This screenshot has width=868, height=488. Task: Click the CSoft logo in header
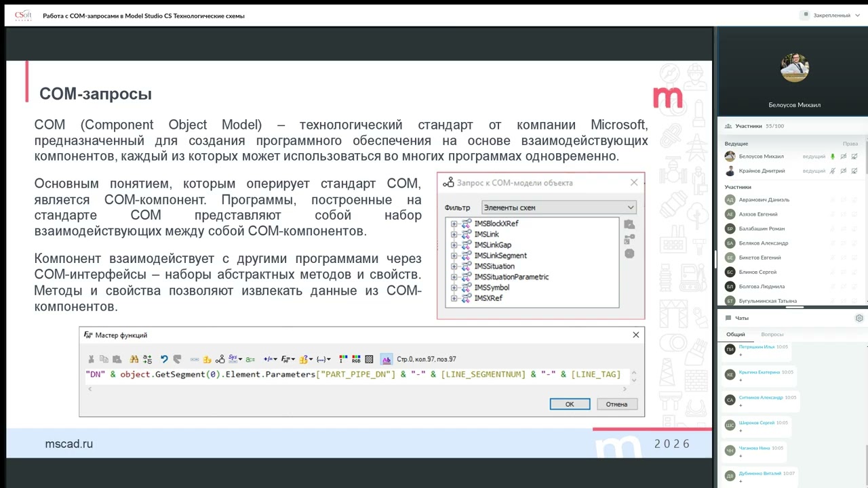[23, 15]
